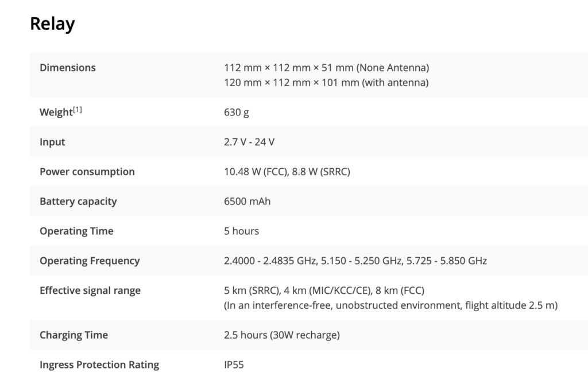
Task: Click the Operating Time label
Action: click(x=76, y=231)
